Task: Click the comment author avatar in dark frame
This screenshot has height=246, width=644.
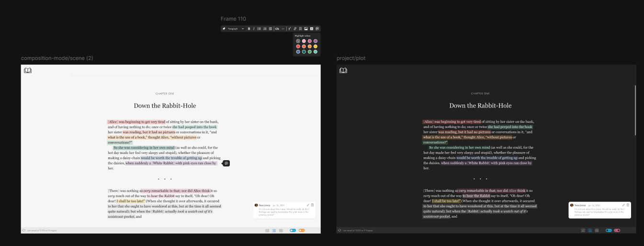Action: (572, 205)
